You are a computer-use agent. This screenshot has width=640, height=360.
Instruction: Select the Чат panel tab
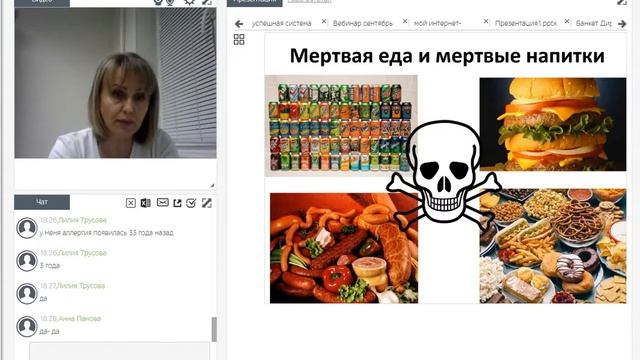(42, 202)
